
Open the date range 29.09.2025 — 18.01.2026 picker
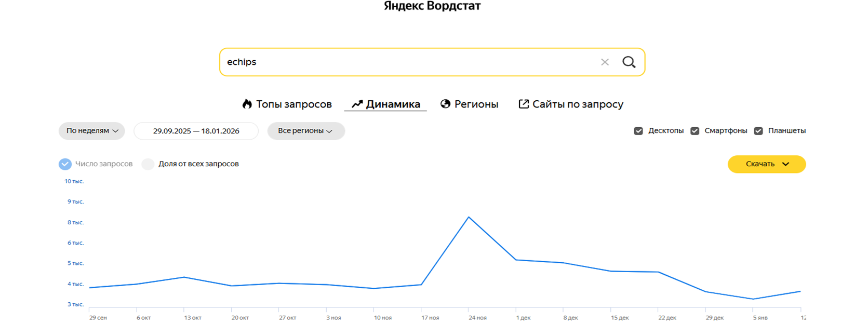[x=196, y=131]
